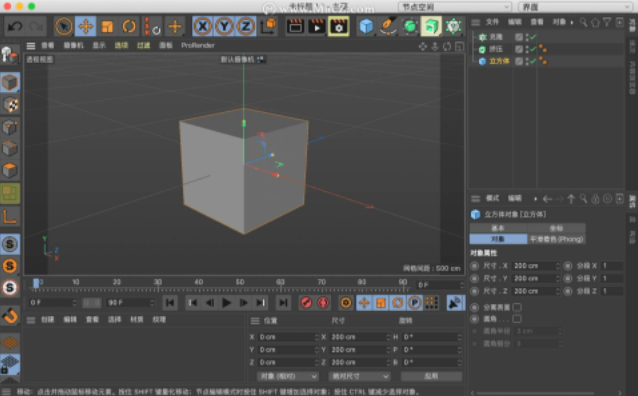The height and width of the screenshot is (396, 638).
Task: Activate the Move tool in the top toolbar
Action: pyautogui.click(x=85, y=27)
